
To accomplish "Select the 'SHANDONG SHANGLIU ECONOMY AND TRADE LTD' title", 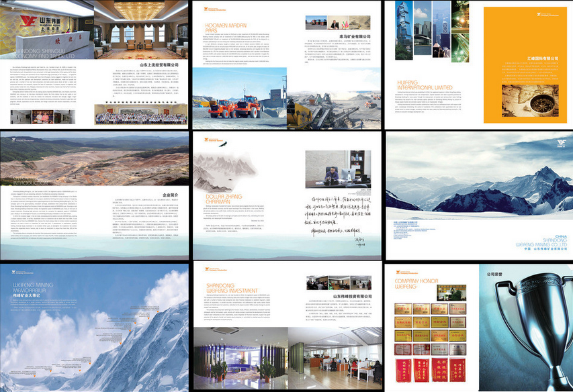I will pyautogui.click(x=44, y=53).
